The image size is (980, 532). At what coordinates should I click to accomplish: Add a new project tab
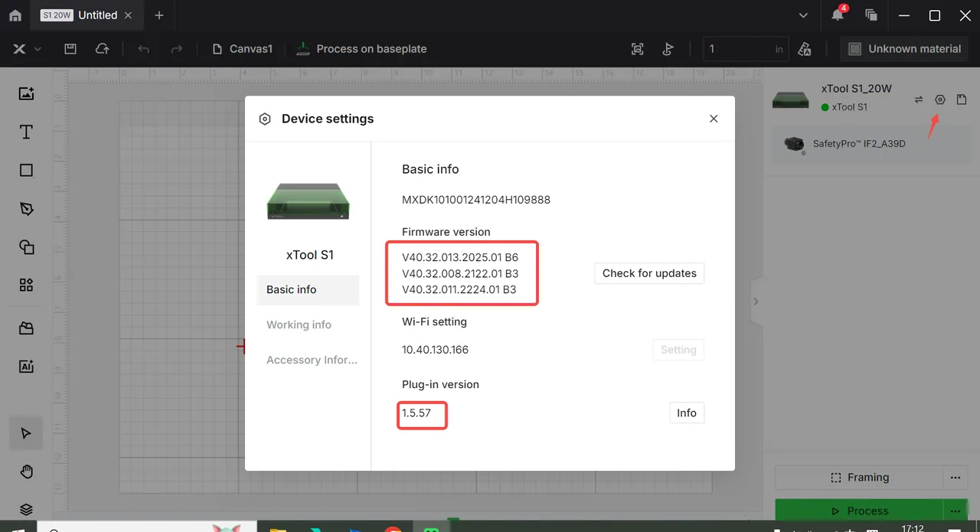(158, 15)
